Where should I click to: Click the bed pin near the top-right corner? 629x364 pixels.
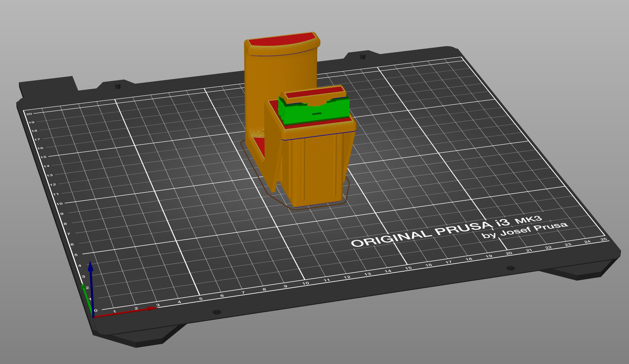click(x=363, y=56)
